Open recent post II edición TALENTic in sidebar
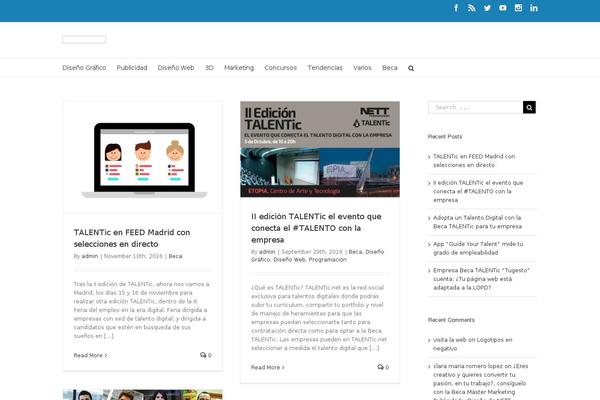The height and width of the screenshot is (400, 600). click(478, 191)
